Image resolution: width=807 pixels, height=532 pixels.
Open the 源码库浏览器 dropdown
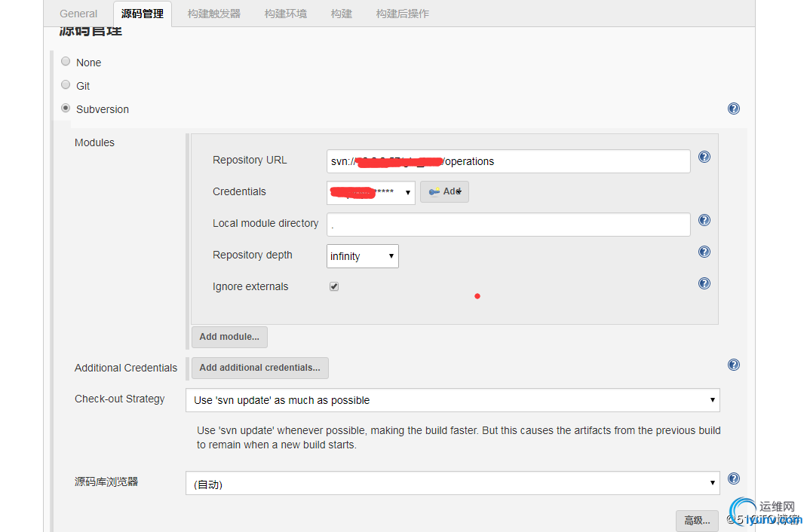click(x=453, y=483)
